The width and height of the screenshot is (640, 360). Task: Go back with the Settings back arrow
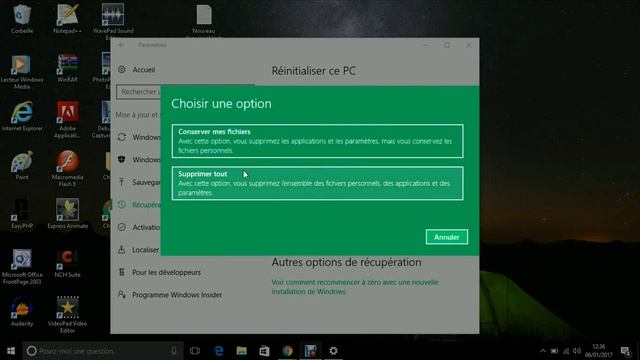(122, 45)
